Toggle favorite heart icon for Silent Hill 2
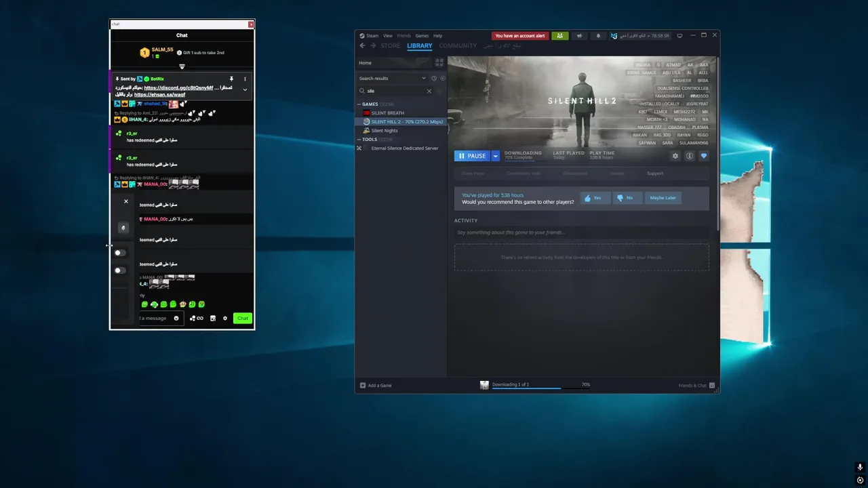Viewport: 868px width, 488px height. click(704, 156)
